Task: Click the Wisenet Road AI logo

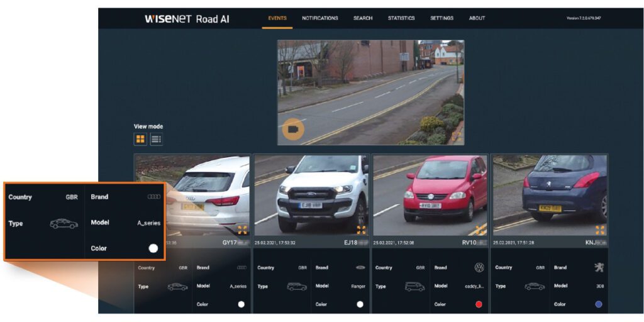Action: point(187,19)
